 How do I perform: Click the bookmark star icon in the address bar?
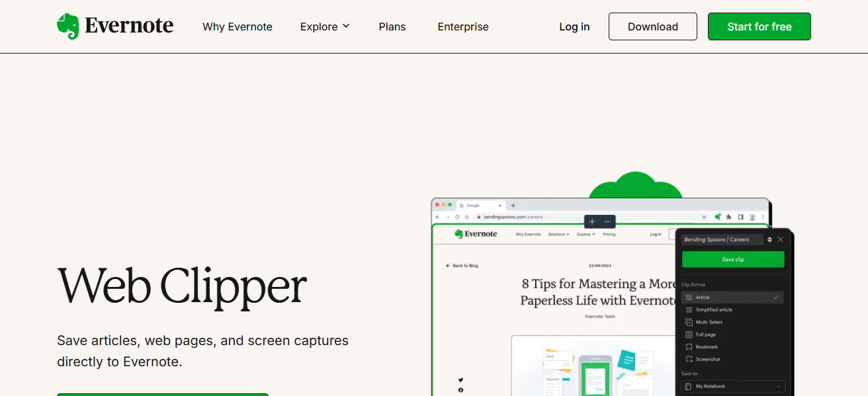tap(704, 217)
